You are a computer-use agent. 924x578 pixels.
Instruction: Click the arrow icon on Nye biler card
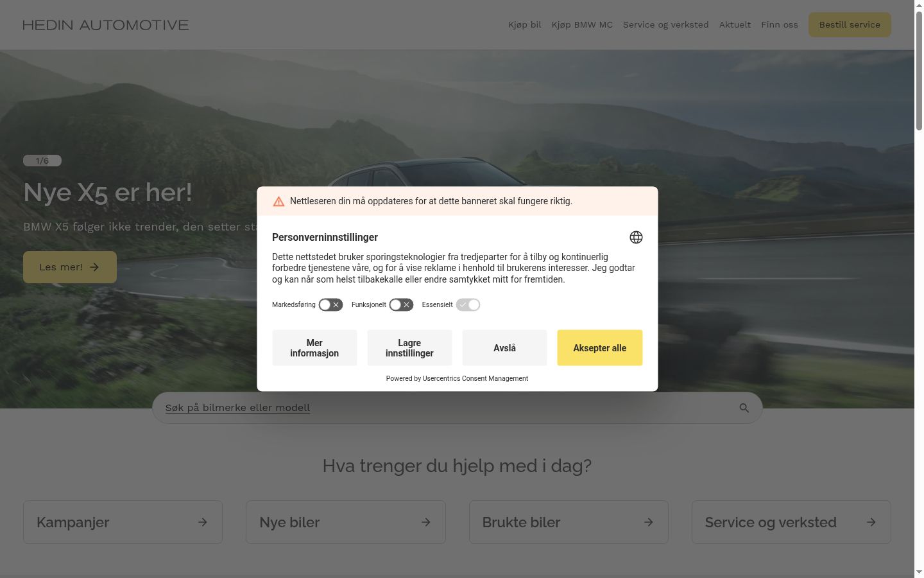click(426, 522)
